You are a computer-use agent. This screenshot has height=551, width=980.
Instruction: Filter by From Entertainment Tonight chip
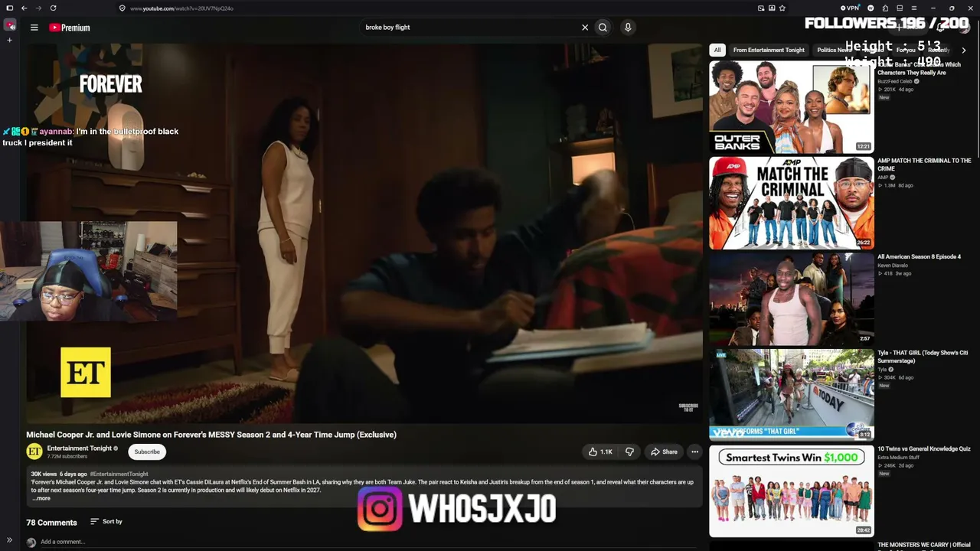(769, 51)
